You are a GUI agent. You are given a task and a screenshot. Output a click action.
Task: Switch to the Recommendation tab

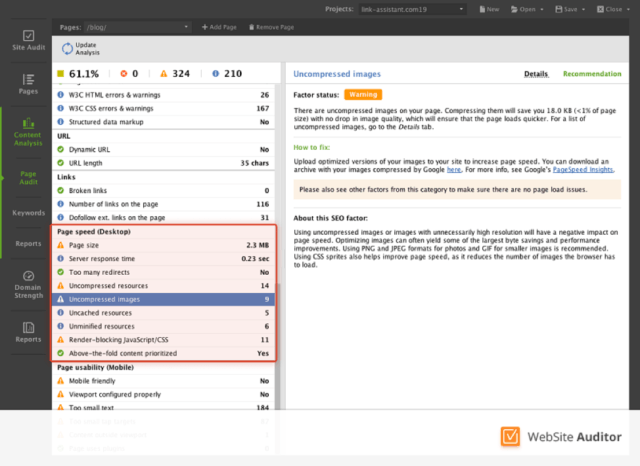click(592, 74)
